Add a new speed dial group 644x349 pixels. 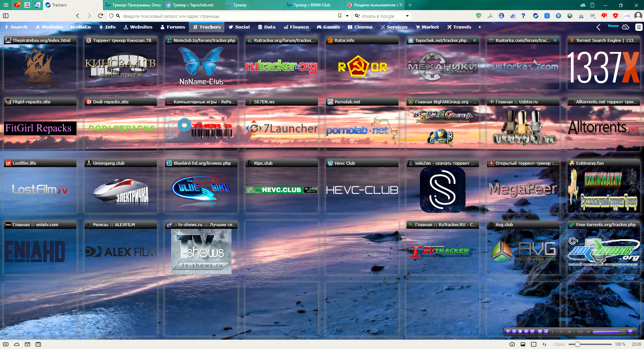click(x=480, y=27)
